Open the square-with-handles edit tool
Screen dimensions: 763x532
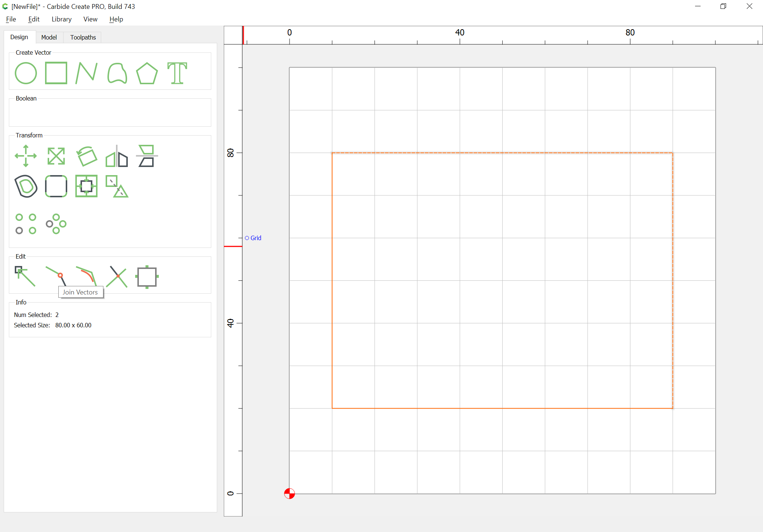click(x=147, y=277)
